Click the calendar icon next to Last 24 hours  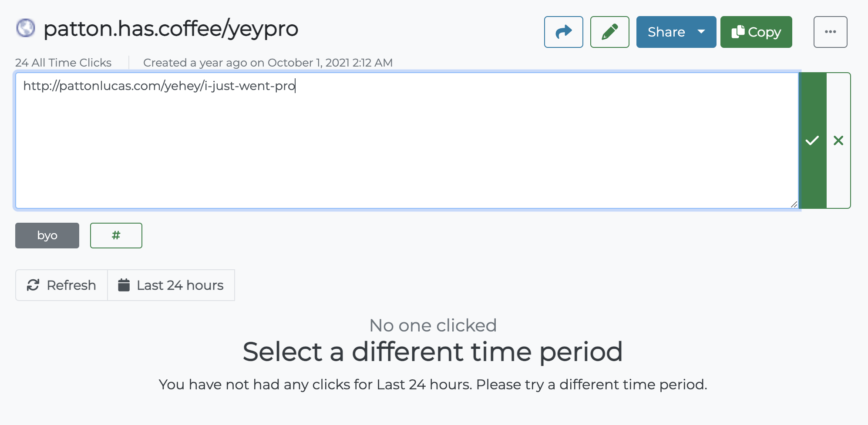coord(124,285)
